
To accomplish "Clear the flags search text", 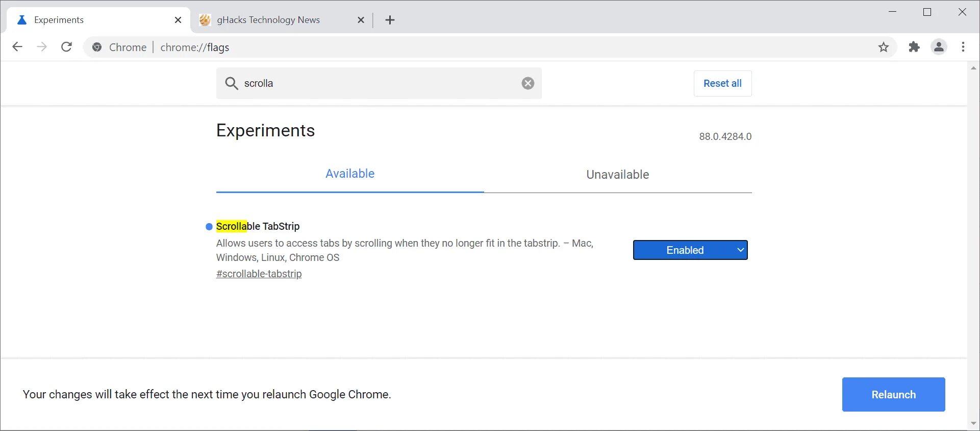I will pos(528,83).
